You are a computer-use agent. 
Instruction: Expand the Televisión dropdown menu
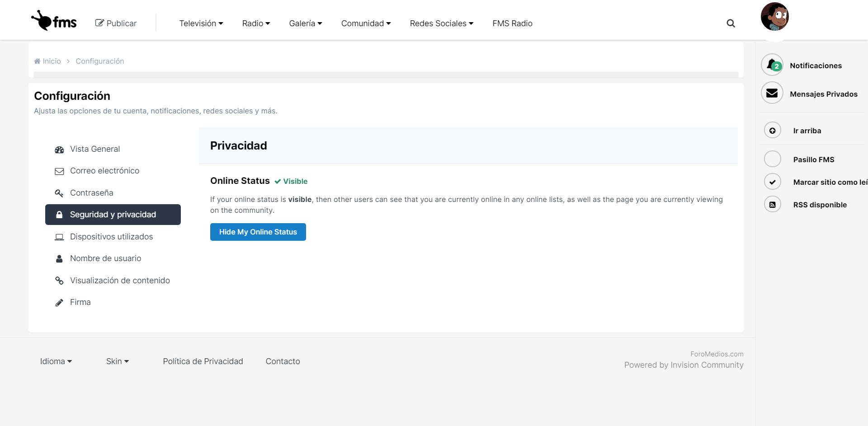[201, 23]
